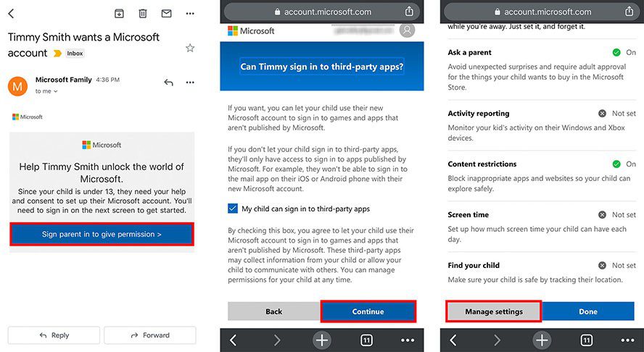The width and height of the screenshot is (644, 352).
Task: Tap the Done button
Action: (588, 311)
